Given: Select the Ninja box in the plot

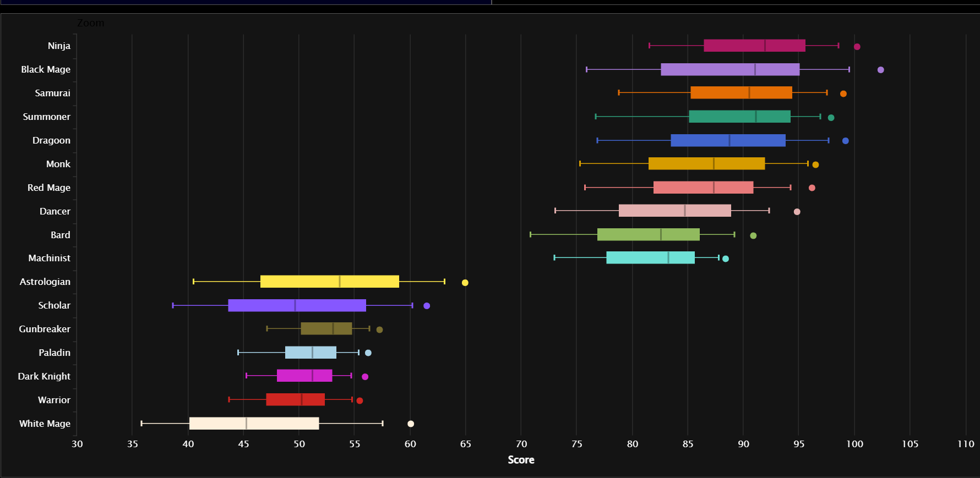Looking at the screenshot, I should coord(754,46).
